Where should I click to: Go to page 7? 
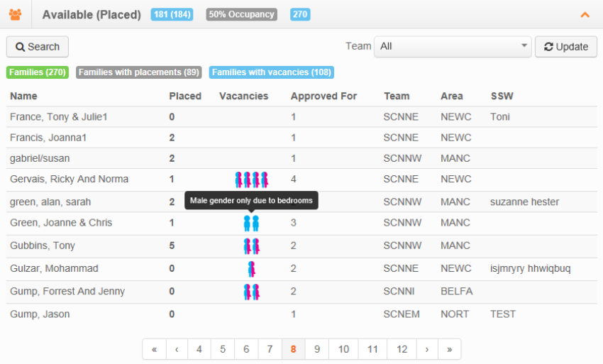click(x=270, y=349)
